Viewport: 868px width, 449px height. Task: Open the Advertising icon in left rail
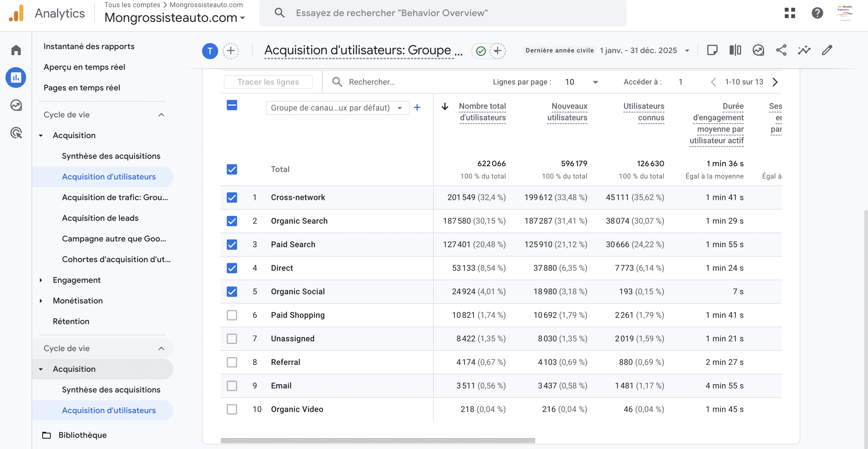(x=16, y=133)
